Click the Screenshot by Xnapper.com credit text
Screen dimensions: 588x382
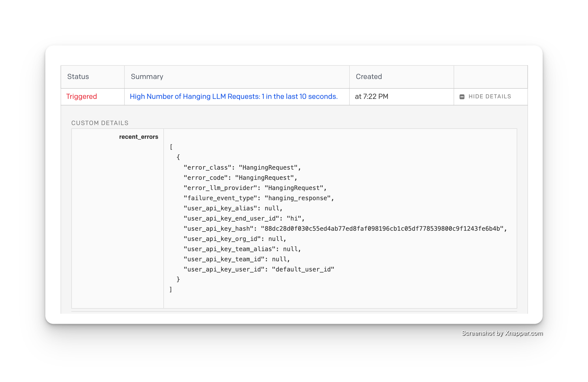502,333
